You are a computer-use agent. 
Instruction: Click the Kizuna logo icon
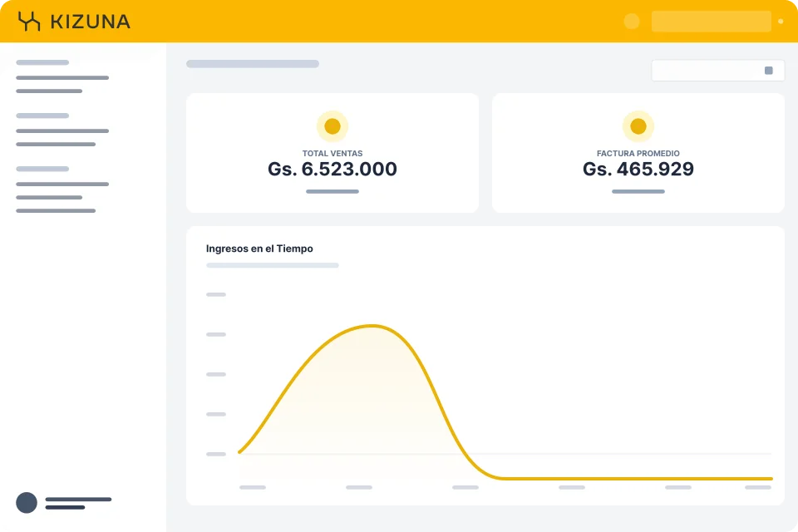[x=29, y=22]
